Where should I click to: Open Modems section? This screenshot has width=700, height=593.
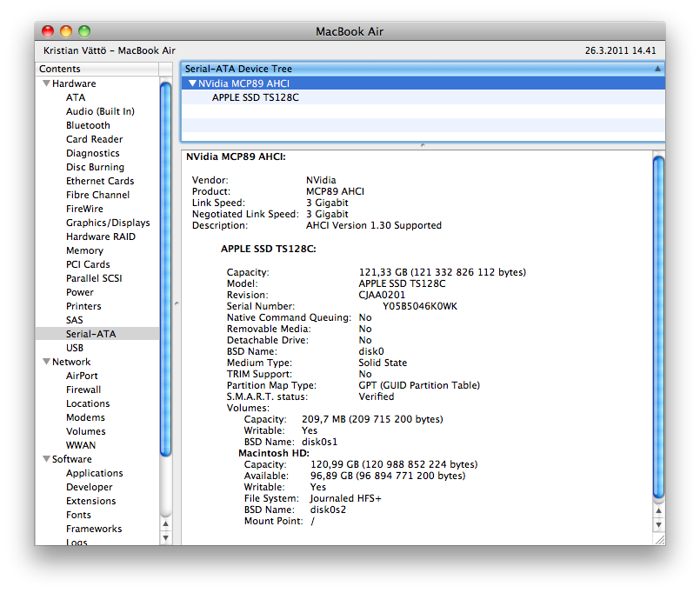86,417
